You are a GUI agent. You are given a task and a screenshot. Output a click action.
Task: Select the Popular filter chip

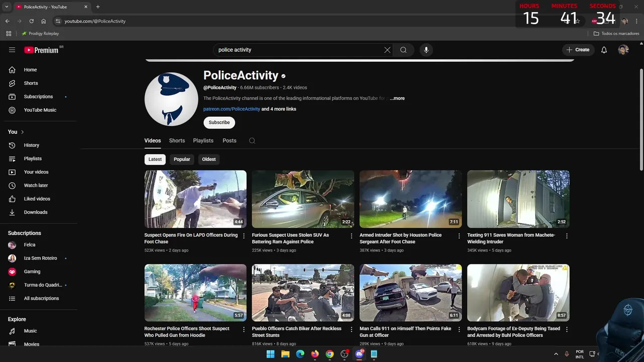[182, 159]
